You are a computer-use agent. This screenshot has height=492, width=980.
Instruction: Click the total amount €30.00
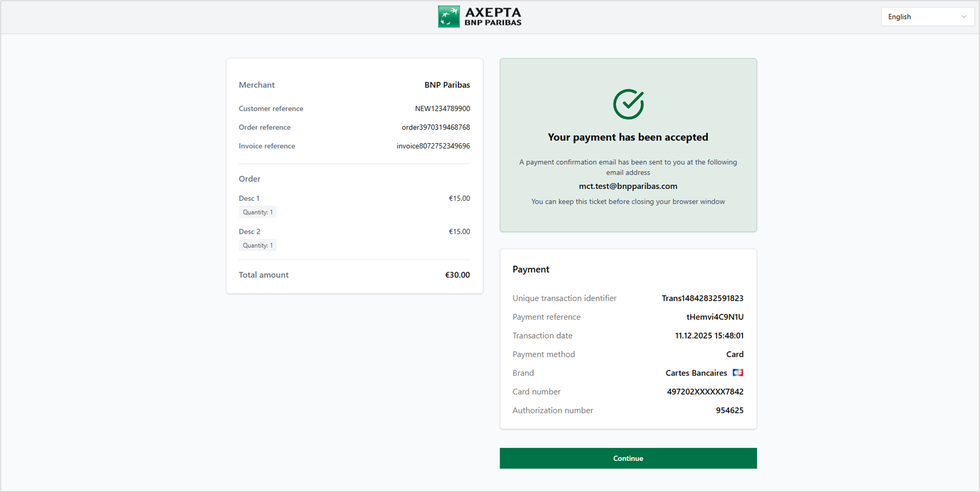(457, 275)
